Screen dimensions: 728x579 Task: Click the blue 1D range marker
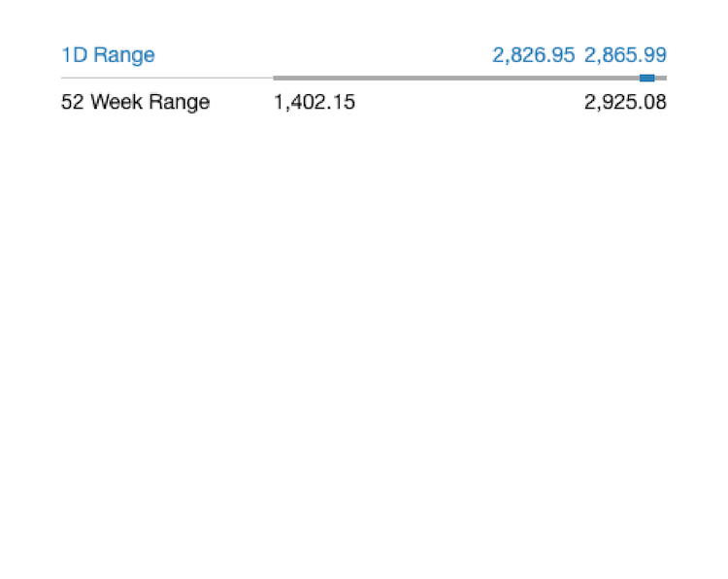tap(646, 78)
